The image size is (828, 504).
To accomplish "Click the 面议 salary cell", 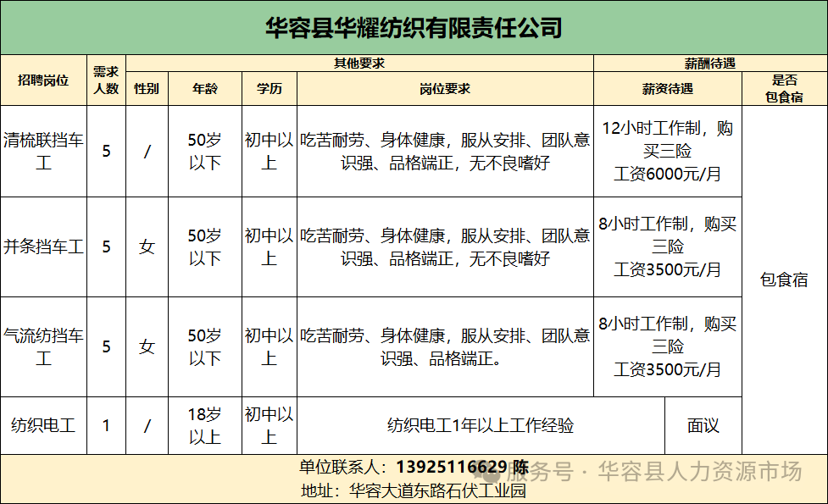I will [x=703, y=425].
